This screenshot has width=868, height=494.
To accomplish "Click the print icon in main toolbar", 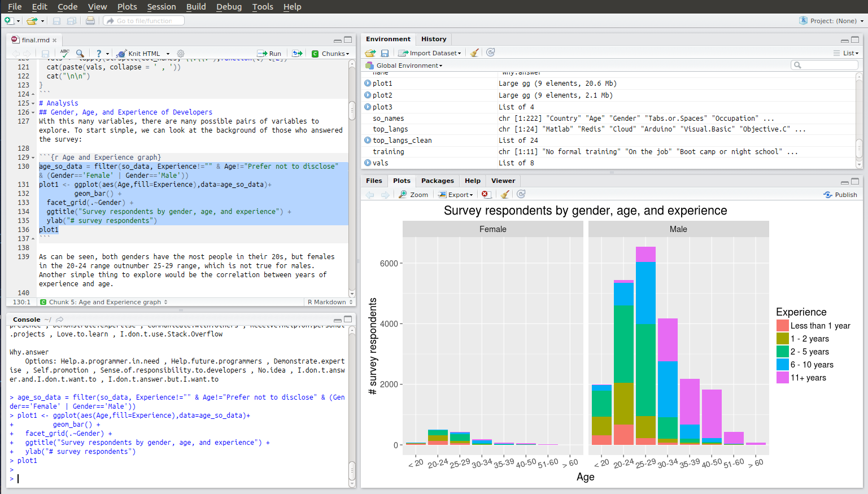I will pos(90,21).
